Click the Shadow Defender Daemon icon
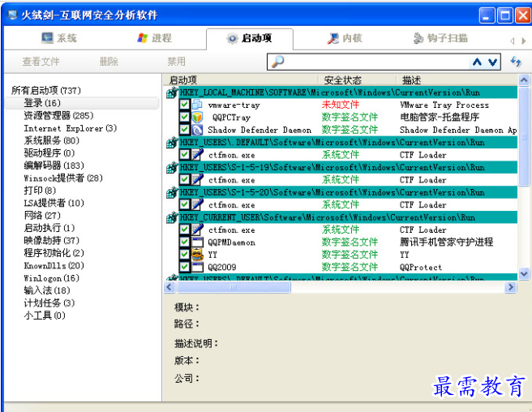This screenshot has height=412, width=532. (x=197, y=130)
